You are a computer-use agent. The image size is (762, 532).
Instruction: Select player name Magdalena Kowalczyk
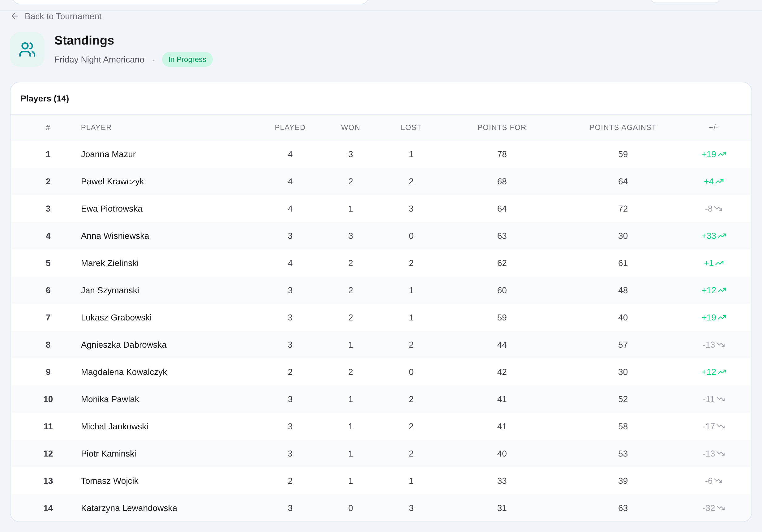coord(124,372)
